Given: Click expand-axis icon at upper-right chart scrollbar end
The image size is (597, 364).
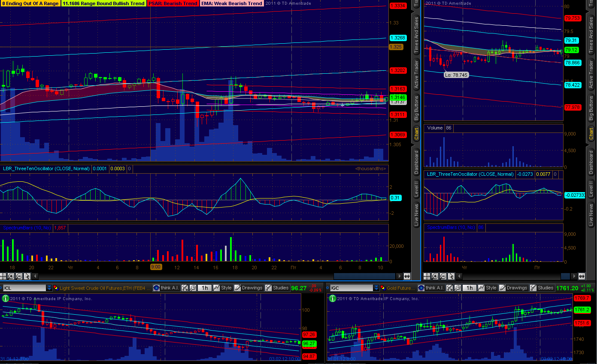Looking at the screenshot, I should 582,276.
